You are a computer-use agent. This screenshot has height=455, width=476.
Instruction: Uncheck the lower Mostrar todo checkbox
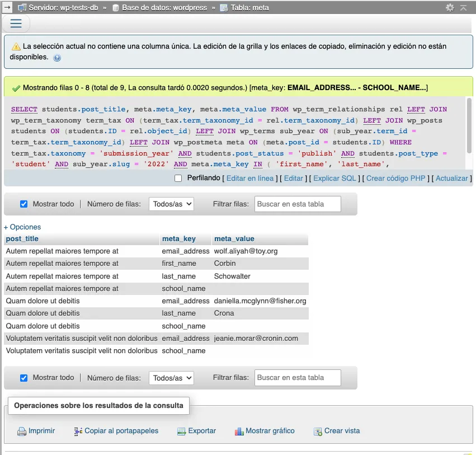[x=23, y=378]
